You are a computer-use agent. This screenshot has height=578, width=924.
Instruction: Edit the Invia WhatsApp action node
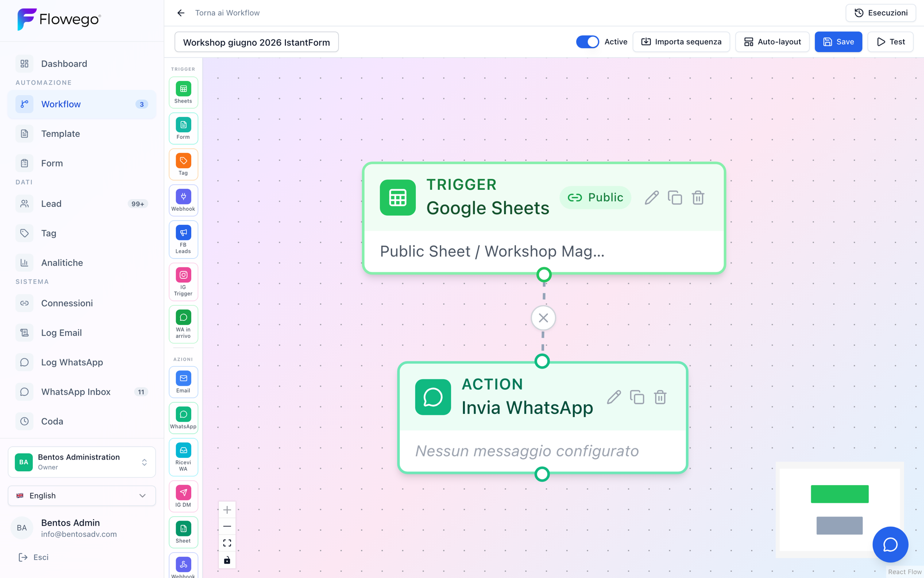tap(614, 397)
